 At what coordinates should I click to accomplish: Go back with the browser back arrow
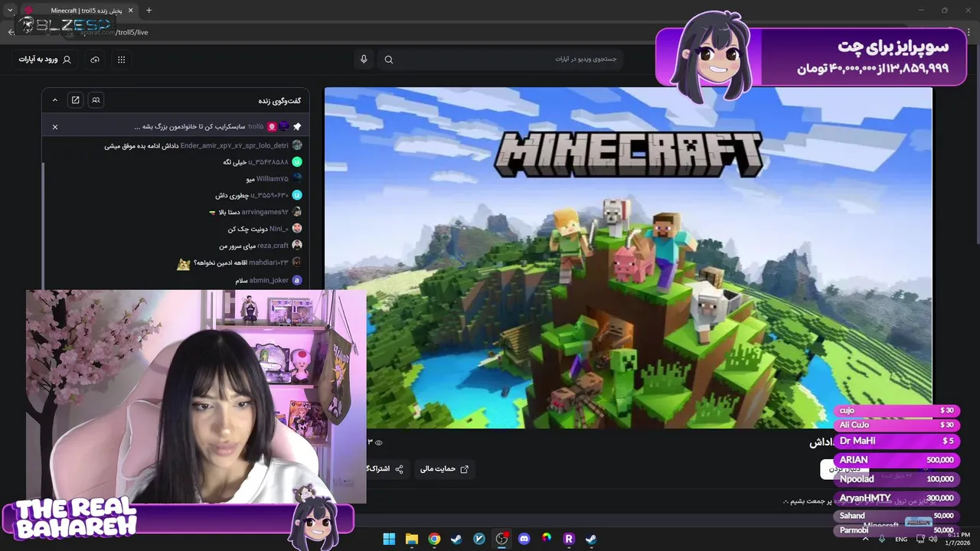tap(11, 32)
